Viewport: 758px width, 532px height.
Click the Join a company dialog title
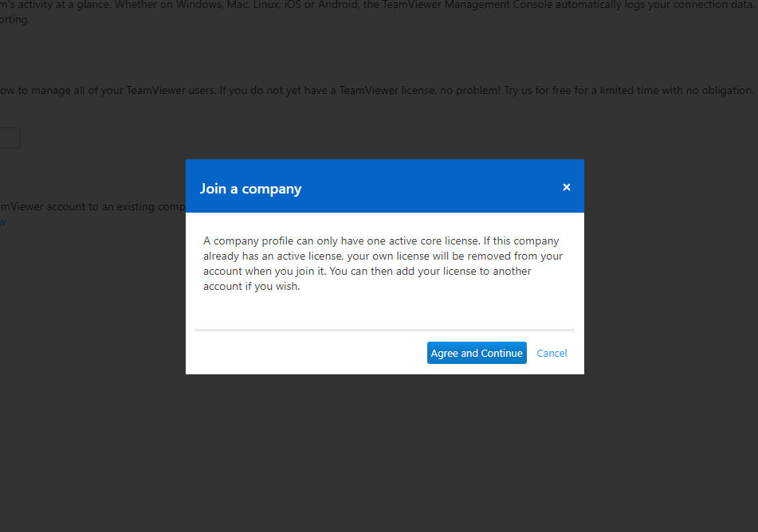pyautogui.click(x=250, y=189)
